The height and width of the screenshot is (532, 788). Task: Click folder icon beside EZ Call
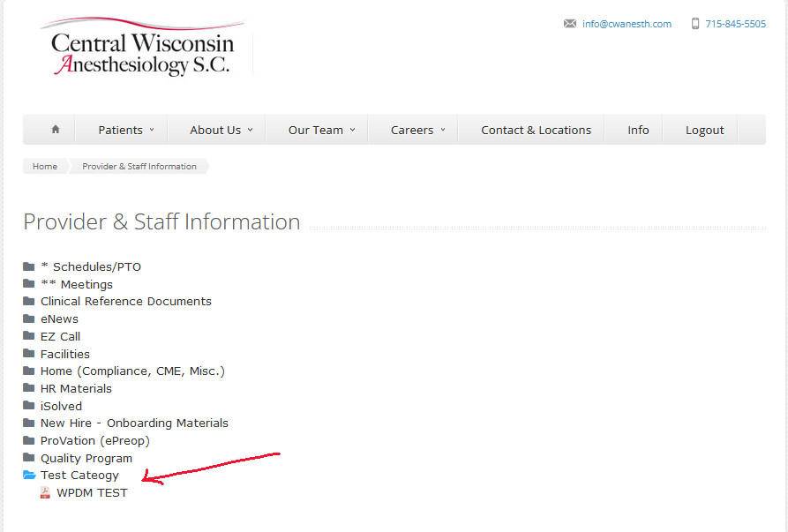pyautogui.click(x=28, y=335)
